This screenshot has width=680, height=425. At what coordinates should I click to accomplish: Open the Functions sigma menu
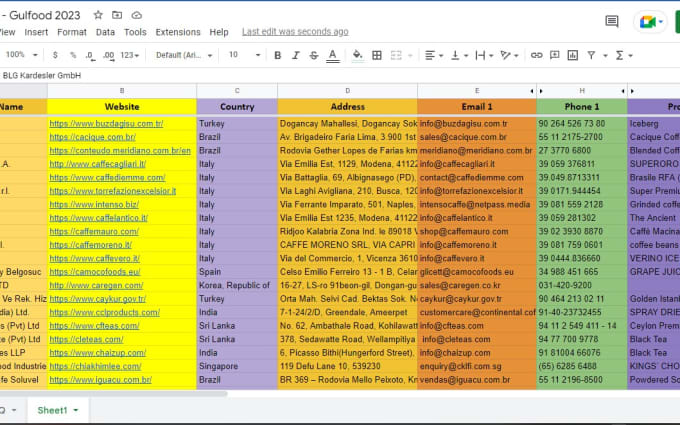pos(620,55)
